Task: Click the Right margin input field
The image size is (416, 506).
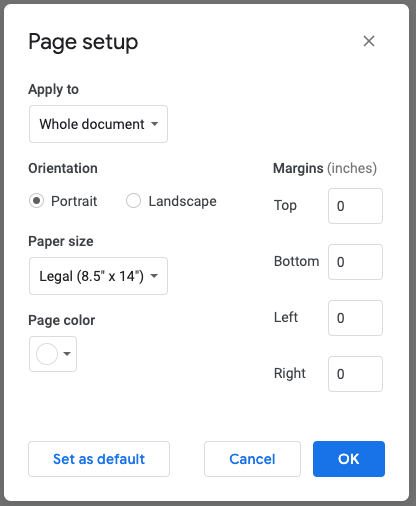Action: (355, 374)
